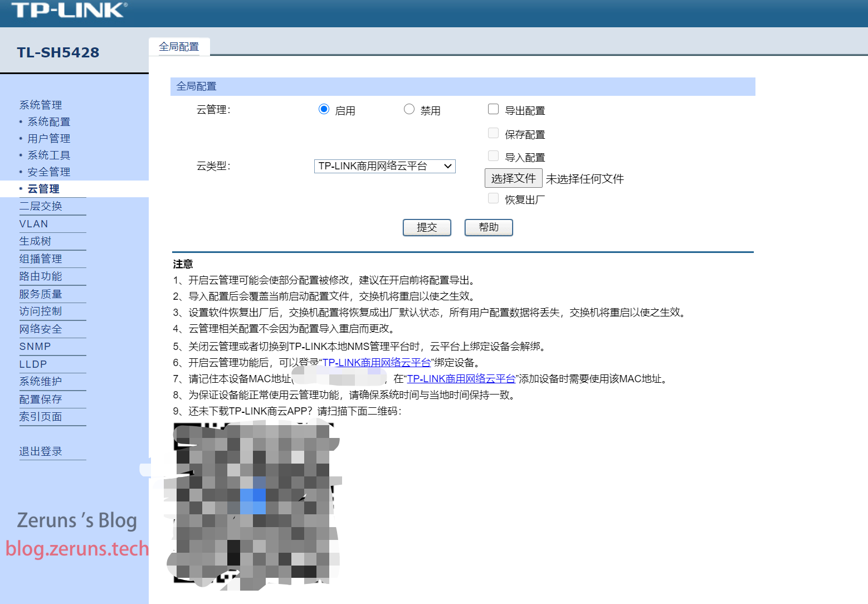Open TP-LINK商用网络云平台 link in note 6

click(377, 363)
